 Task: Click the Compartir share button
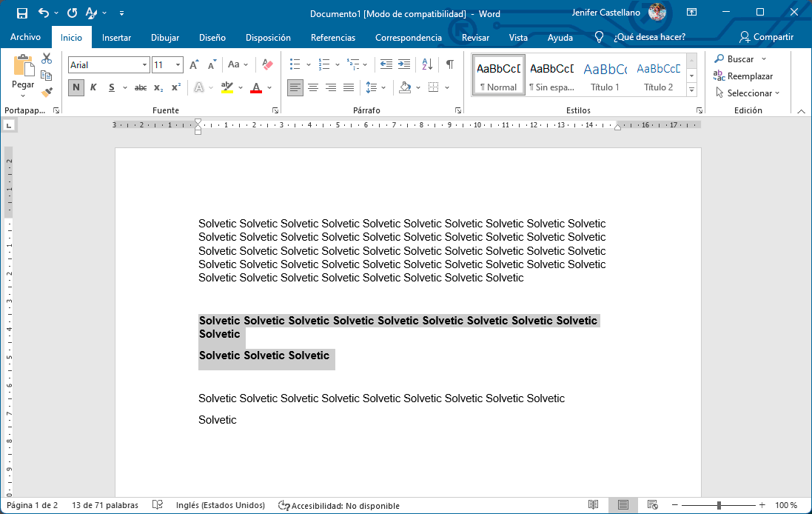tap(766, 37)
